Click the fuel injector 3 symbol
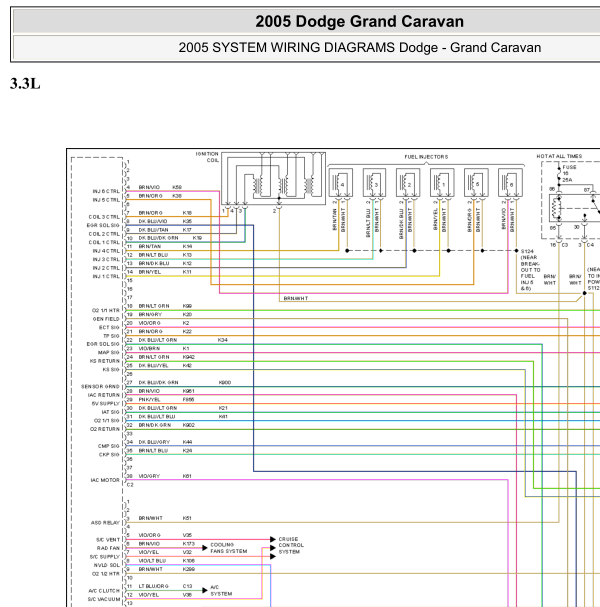 tap(374, 182)
